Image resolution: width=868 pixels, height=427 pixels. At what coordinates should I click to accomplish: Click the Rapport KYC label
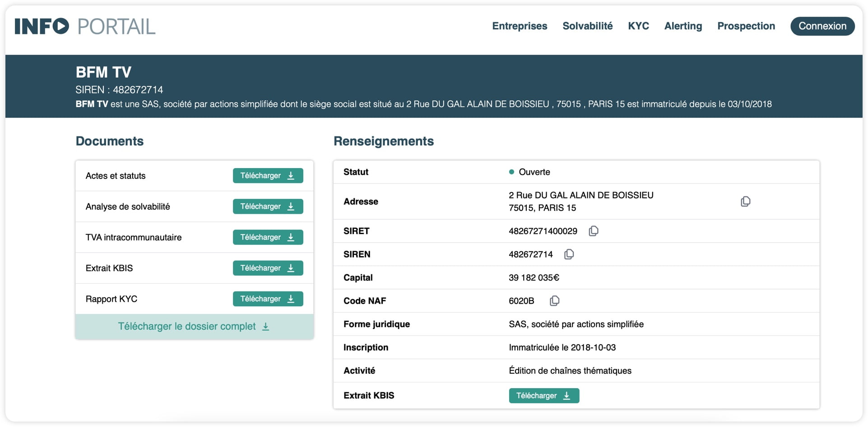111,299
